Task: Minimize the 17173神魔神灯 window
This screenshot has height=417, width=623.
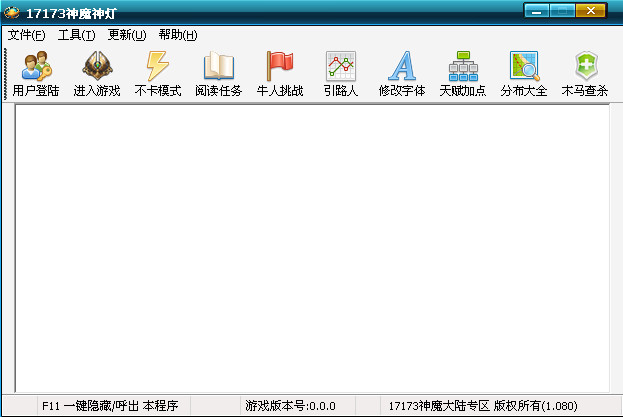Action: [x=539, y=11]
